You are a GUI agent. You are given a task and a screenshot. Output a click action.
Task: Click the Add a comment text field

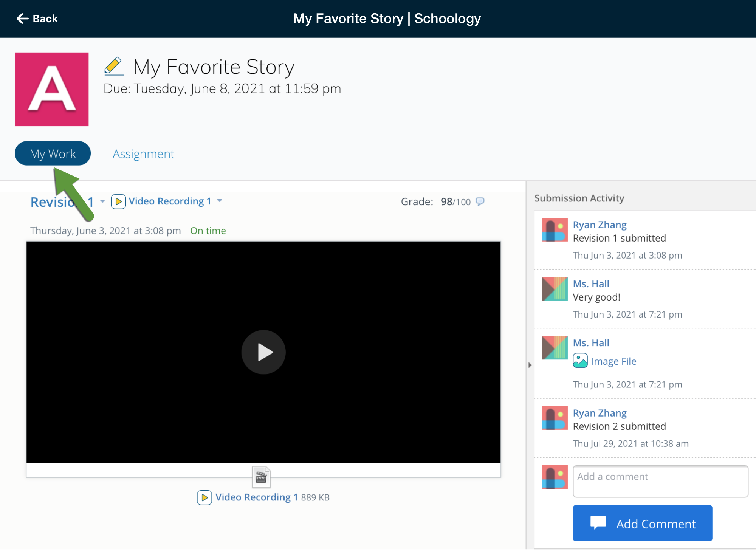tap(660, 481)
